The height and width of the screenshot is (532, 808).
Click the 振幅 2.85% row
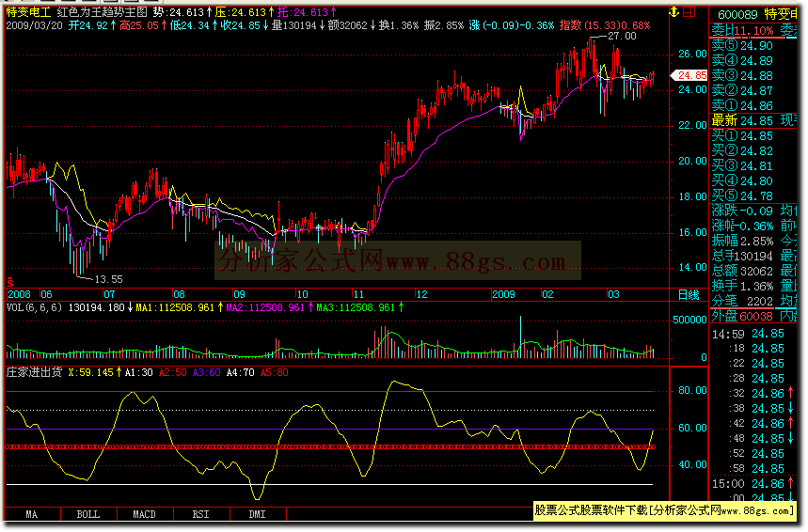(742, 241)
